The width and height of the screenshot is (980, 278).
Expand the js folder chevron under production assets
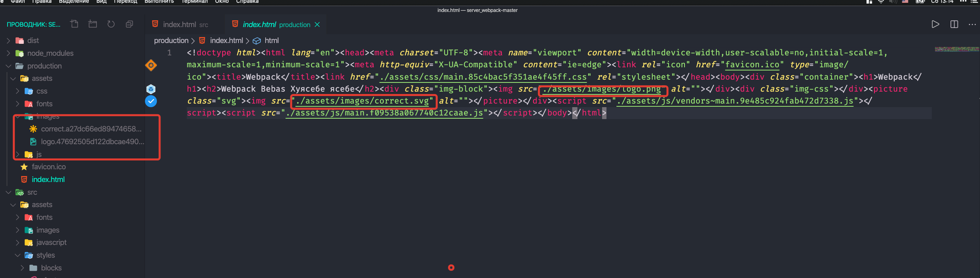[x=18, y=154]
